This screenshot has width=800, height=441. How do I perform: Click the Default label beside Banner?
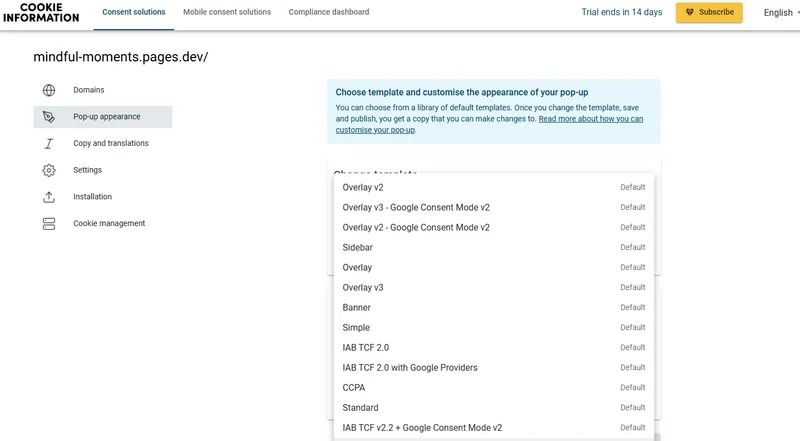(633, 307)
